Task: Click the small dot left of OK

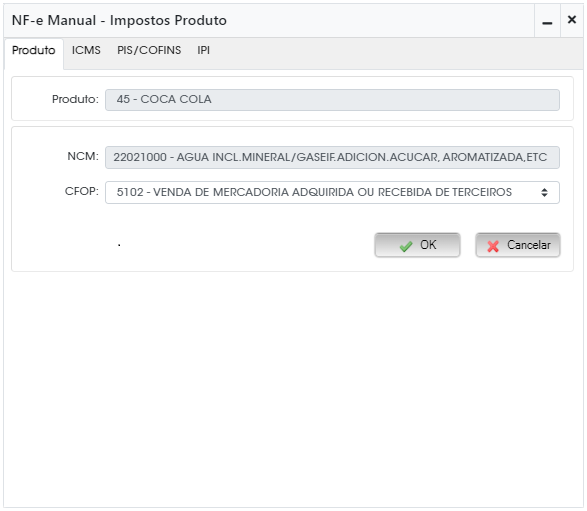Action: (x=119, y=246)
